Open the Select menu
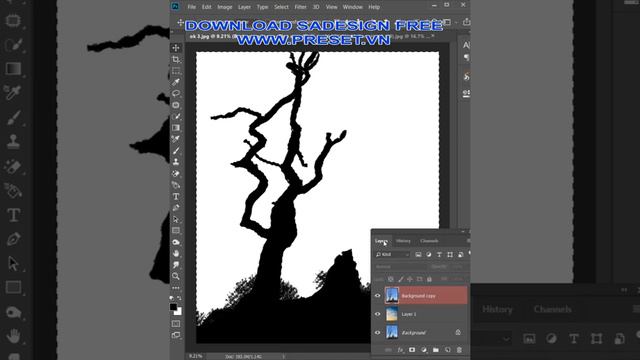Image resolution: width=640 pixels, height=360 pixels. click(281, 7)
